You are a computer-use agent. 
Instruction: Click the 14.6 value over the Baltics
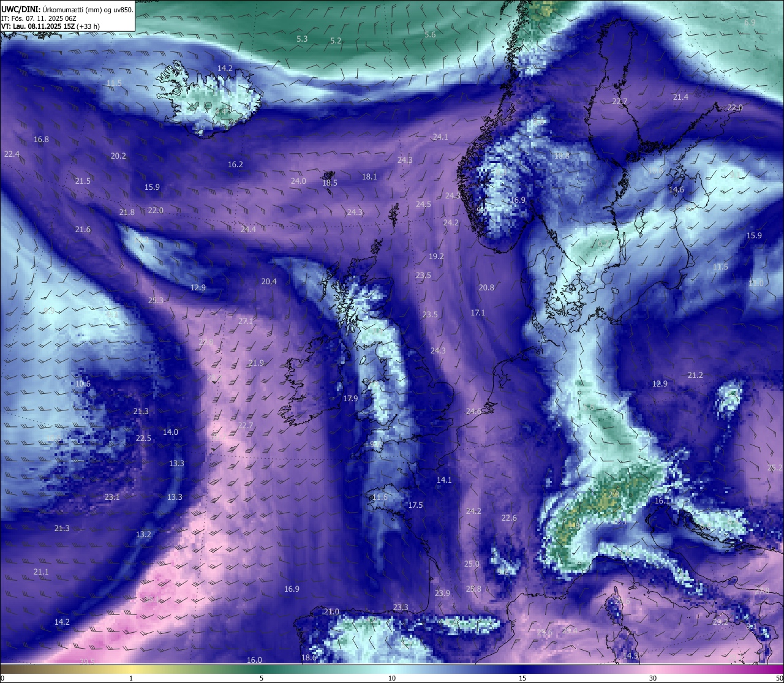point(676,190)
